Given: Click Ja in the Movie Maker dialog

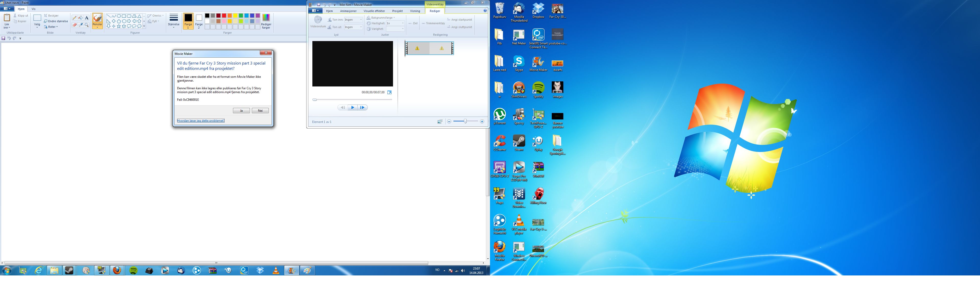Looking at the screenshot, I should pyautogui.click(x=241, y=111).
